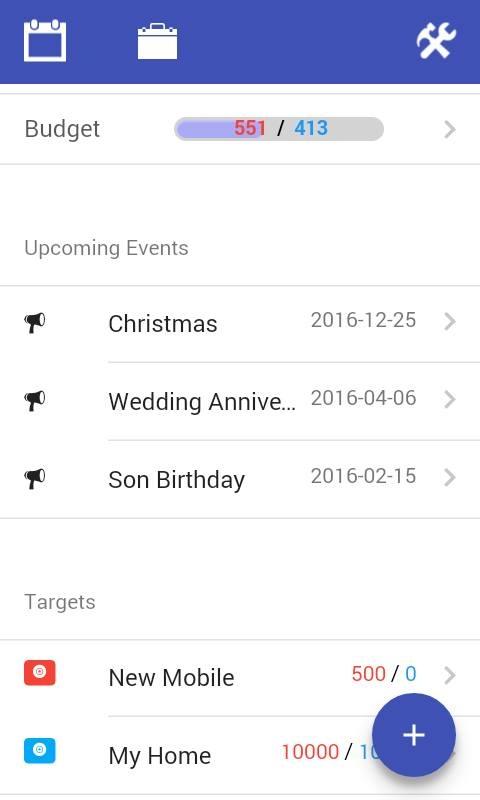Expand the Budget row chevron
480x800 pixels.
449,130
